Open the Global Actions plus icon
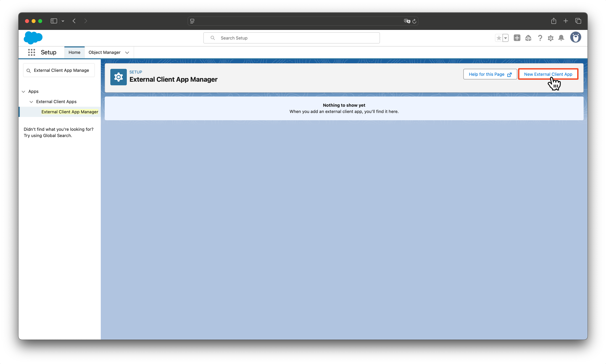 (x=517, y=38)
